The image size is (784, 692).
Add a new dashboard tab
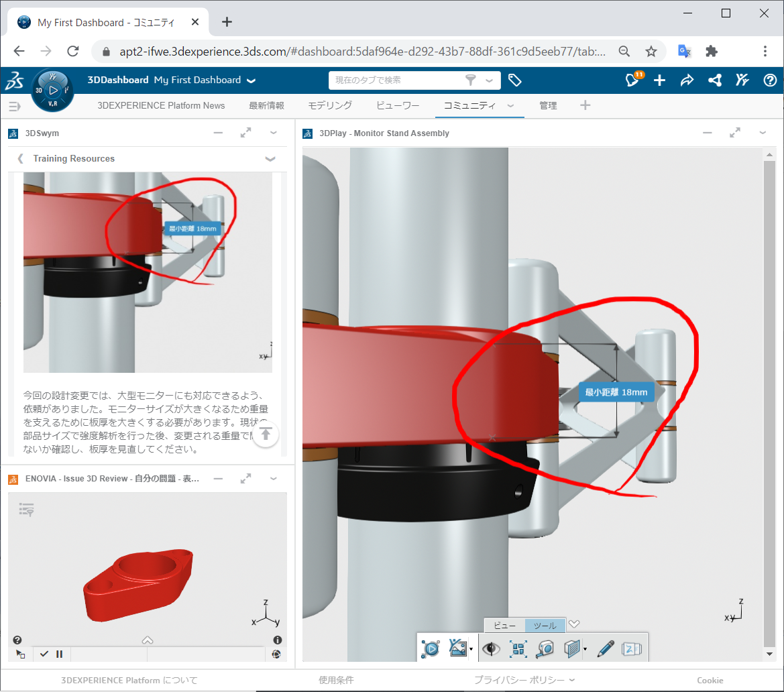585,105
